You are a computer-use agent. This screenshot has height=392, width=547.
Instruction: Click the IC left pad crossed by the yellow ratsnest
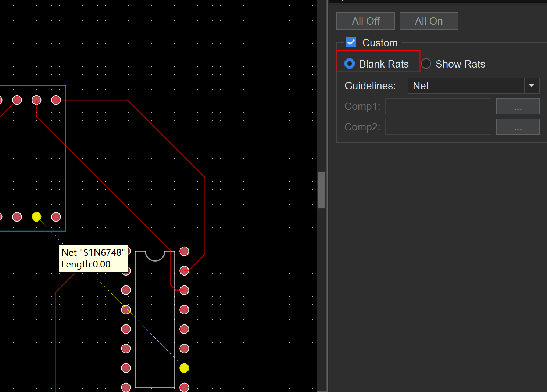pyautogui.click(x=126, y=310)
